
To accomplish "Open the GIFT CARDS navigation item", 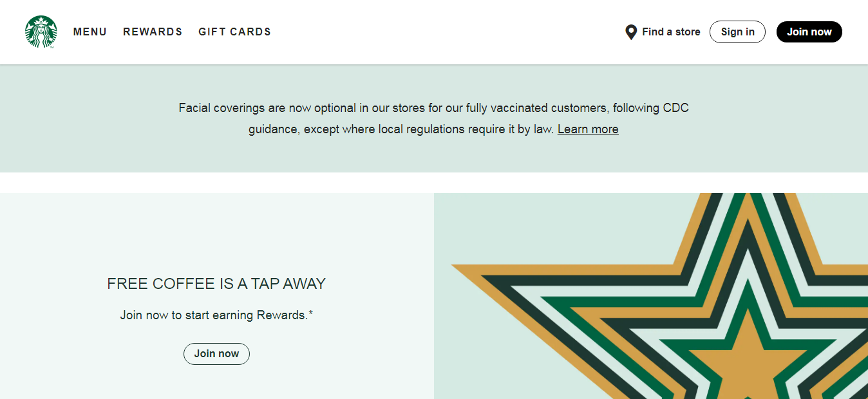I will [234, 32].
